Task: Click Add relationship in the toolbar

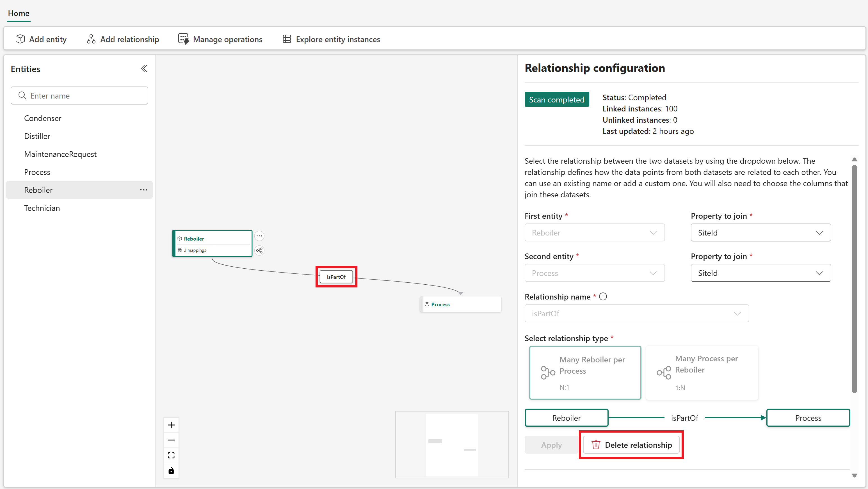Action: (x=123, y=39)
